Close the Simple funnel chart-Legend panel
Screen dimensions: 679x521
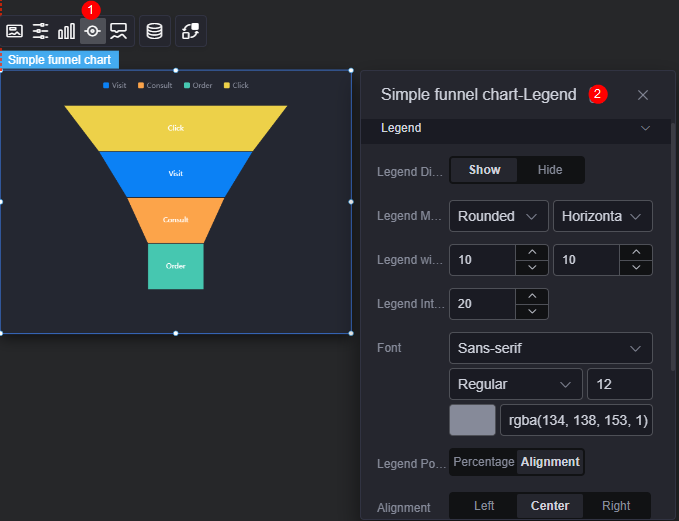point(643,95)
